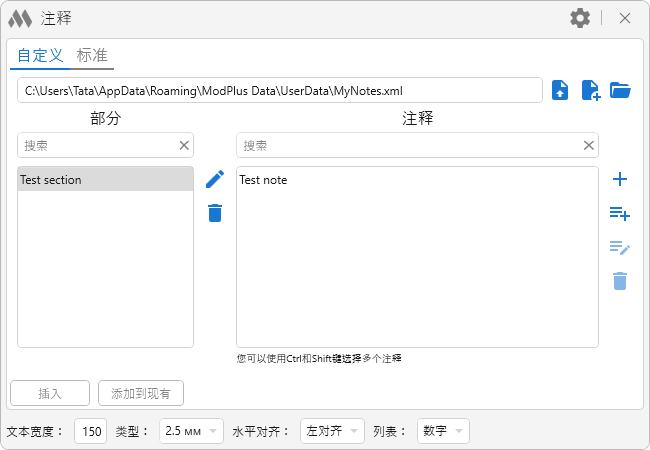The height and width of the screenshot is (450, 650).
Task: Select Test section in the list
Action: [105, 180]
